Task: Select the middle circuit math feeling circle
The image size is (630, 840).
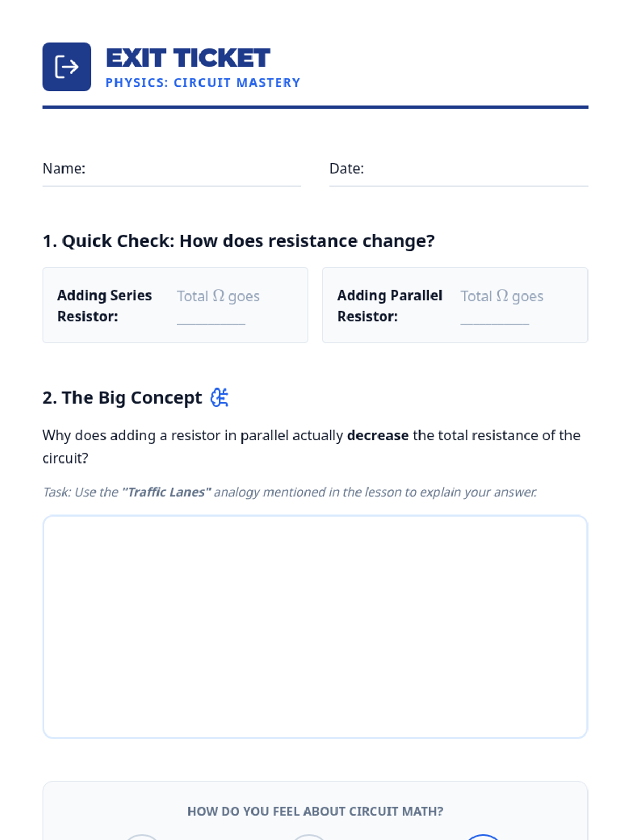Action: (x=309, y=837)
